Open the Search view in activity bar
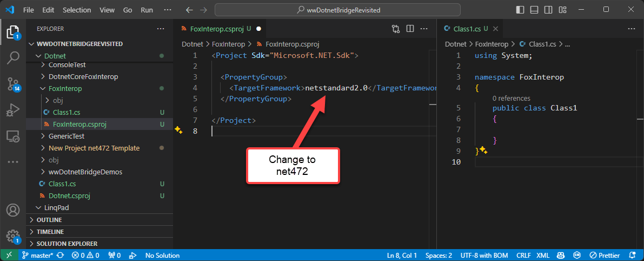 pos(13,57)
